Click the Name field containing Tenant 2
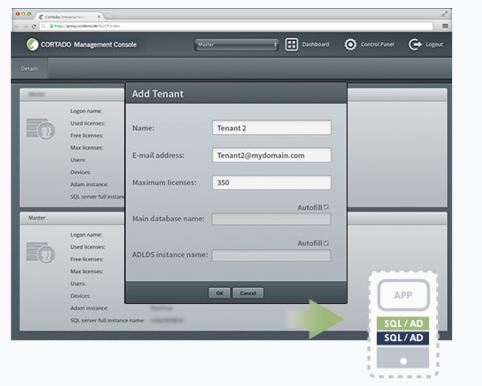Image resolution: width=482 pixels, height=386 pixels. (x=272, y=128)
